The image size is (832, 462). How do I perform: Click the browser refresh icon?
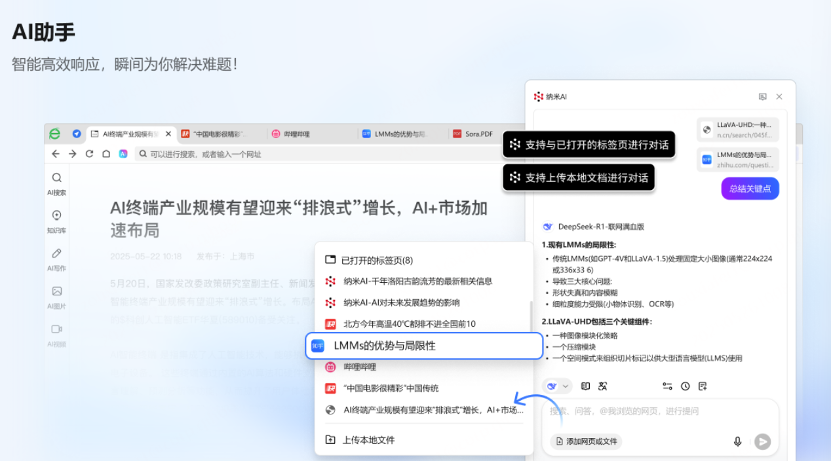point(89,154)
